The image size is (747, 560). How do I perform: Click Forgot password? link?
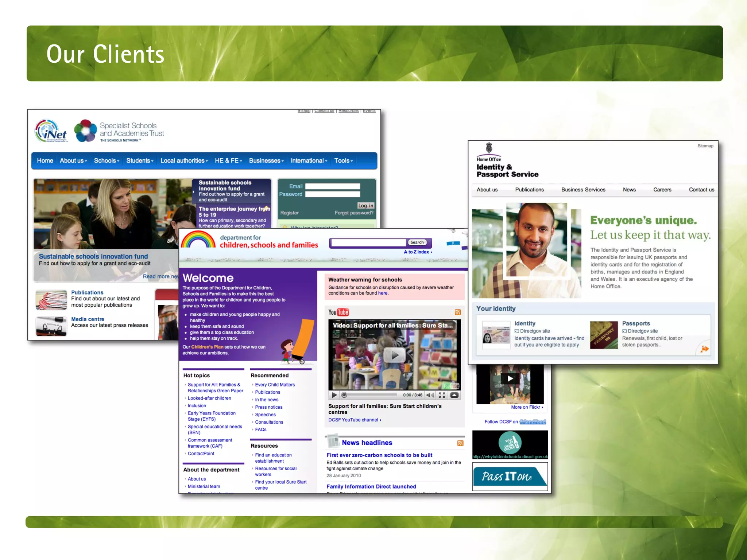coord(354,213)
